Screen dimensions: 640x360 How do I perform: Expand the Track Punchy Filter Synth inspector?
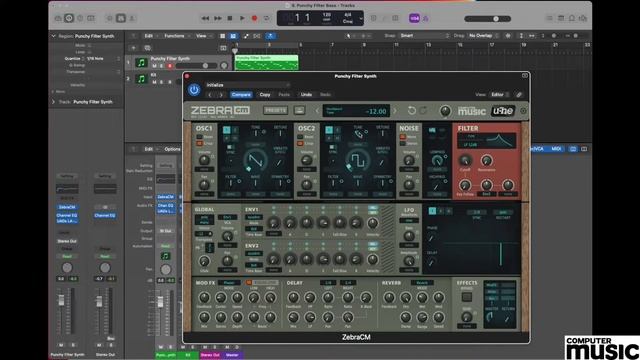(53, 102)
